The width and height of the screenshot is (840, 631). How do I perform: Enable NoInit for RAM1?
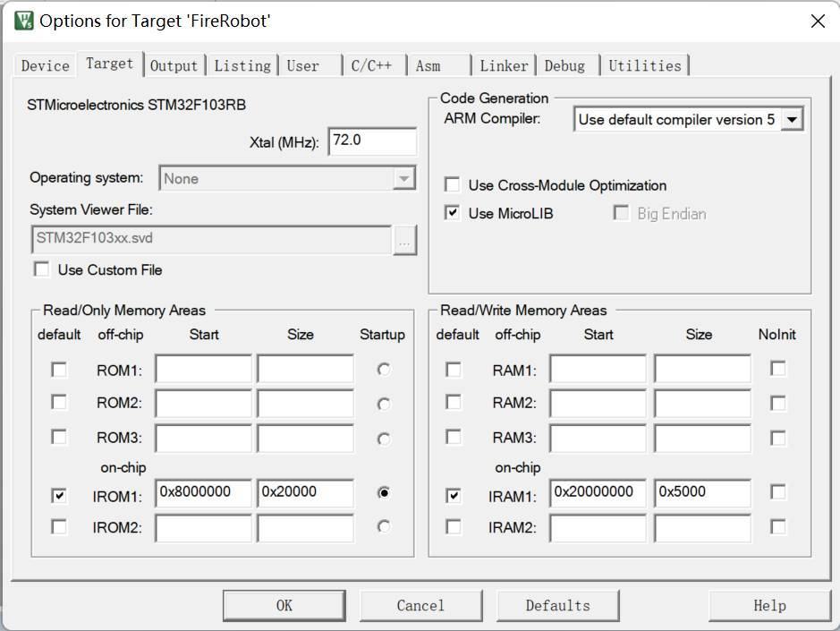pos(778,368)
